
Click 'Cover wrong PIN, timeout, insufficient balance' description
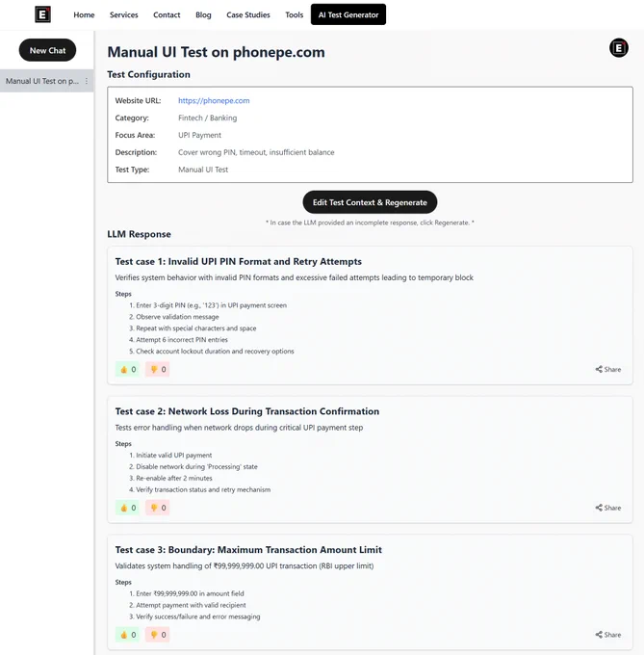256,152
